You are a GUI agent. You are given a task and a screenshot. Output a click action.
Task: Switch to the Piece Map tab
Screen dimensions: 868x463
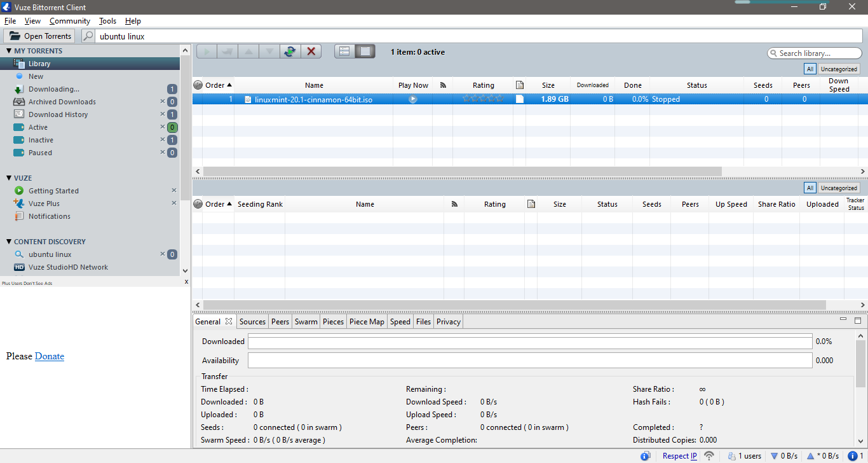pos(367,322)
